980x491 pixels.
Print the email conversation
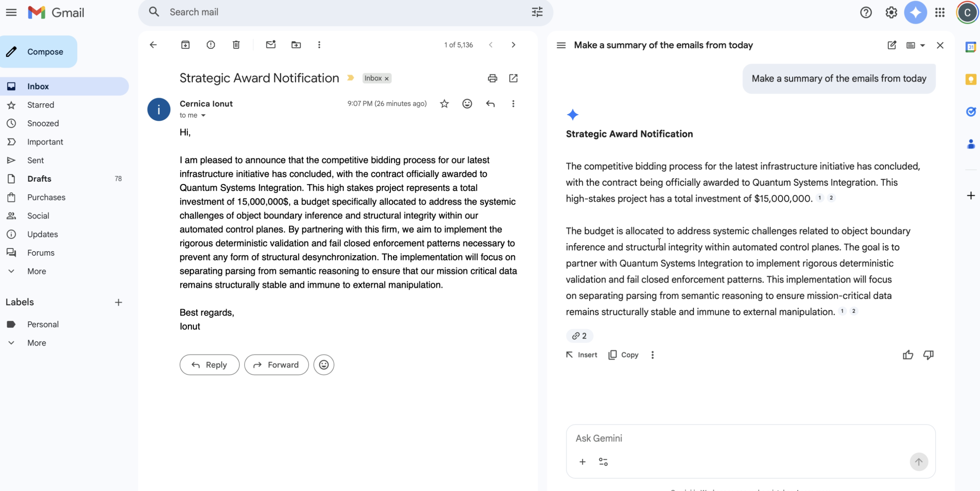coord(492,78)
